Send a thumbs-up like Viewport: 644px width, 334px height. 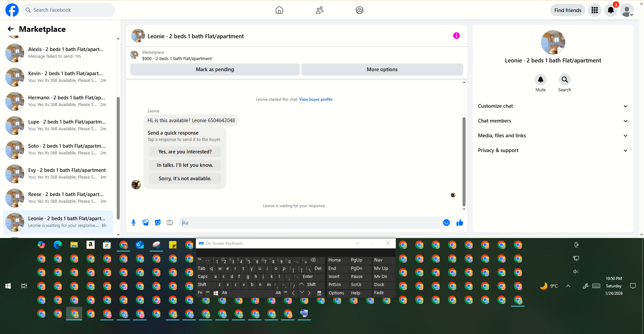[460, 223]
